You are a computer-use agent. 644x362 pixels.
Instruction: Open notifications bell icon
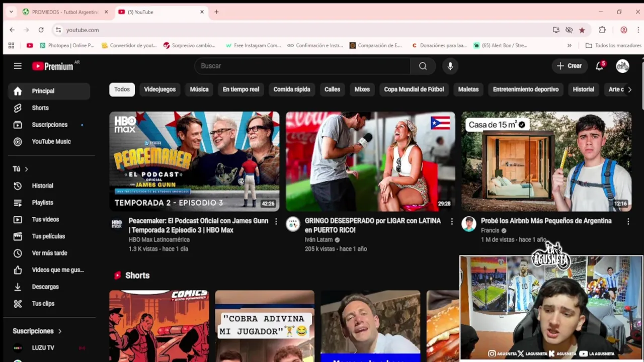(599, 66)
